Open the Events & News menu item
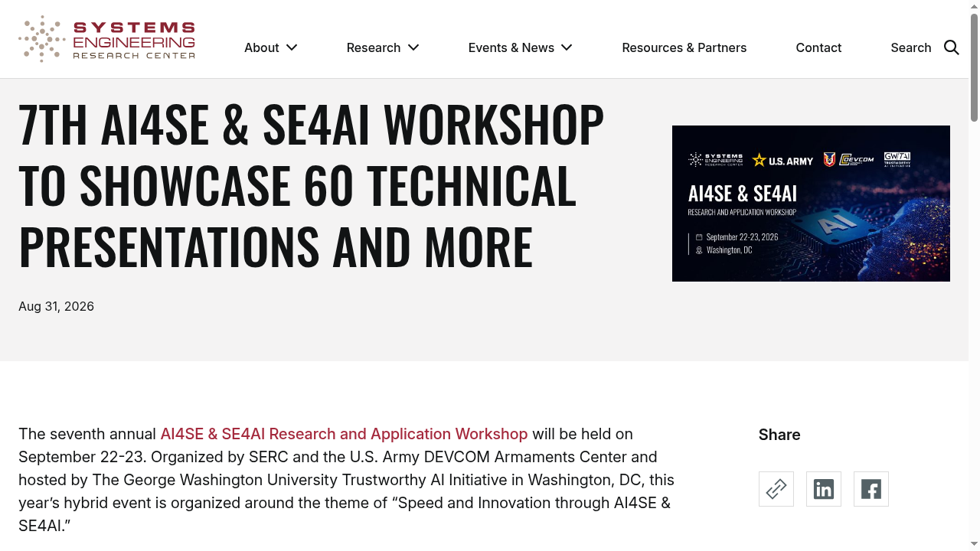Viewport: 980px width, 551px height. point(511,47)
